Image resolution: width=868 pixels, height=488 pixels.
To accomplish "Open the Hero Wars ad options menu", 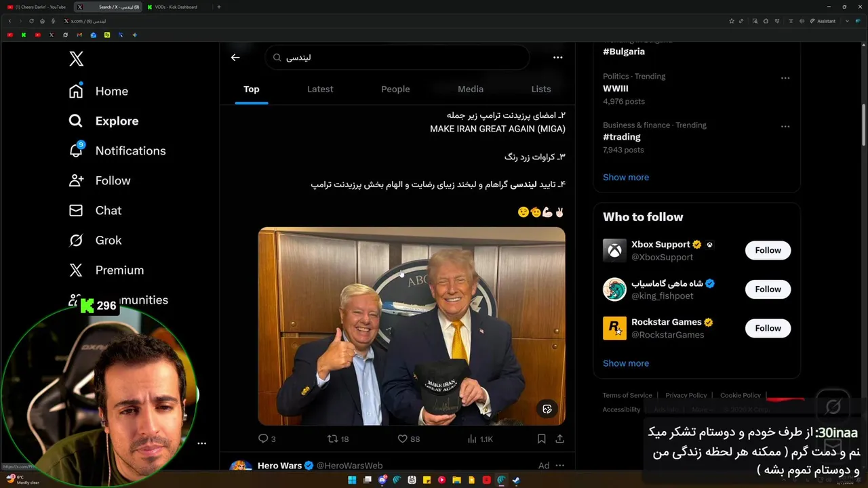I will [560, 466].
